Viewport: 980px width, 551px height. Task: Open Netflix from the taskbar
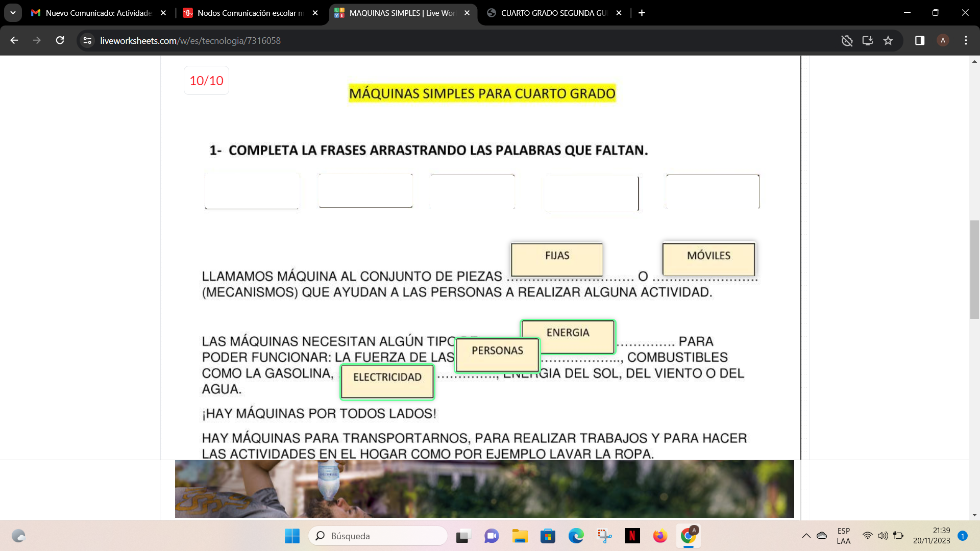(x=632, y=536)
